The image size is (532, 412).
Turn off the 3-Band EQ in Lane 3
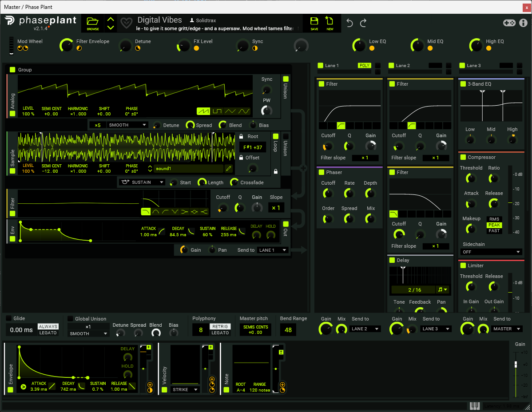pyautogui.click(x=463, y=84)
